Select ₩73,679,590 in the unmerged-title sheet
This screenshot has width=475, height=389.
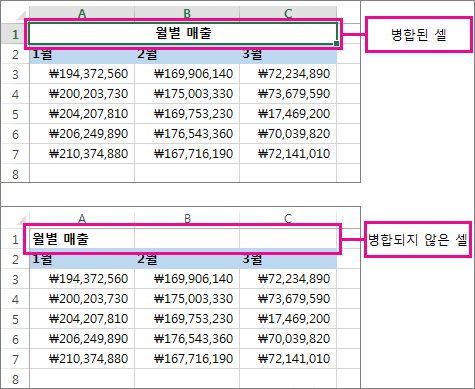288,299
